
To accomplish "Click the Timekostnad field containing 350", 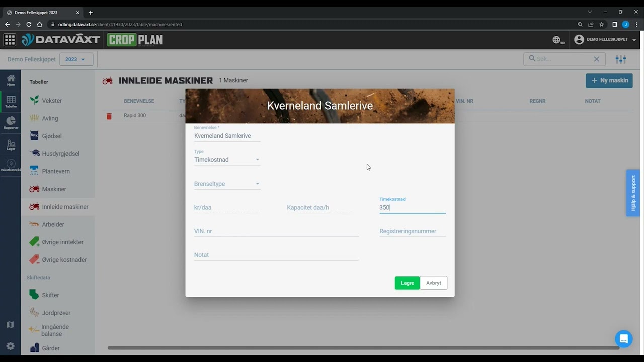I will 413,207.
